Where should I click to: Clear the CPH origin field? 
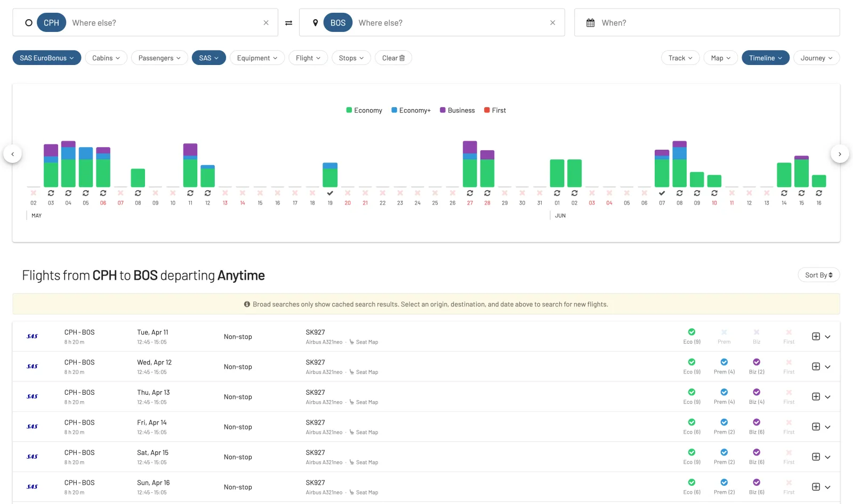[x=266, y=23]
